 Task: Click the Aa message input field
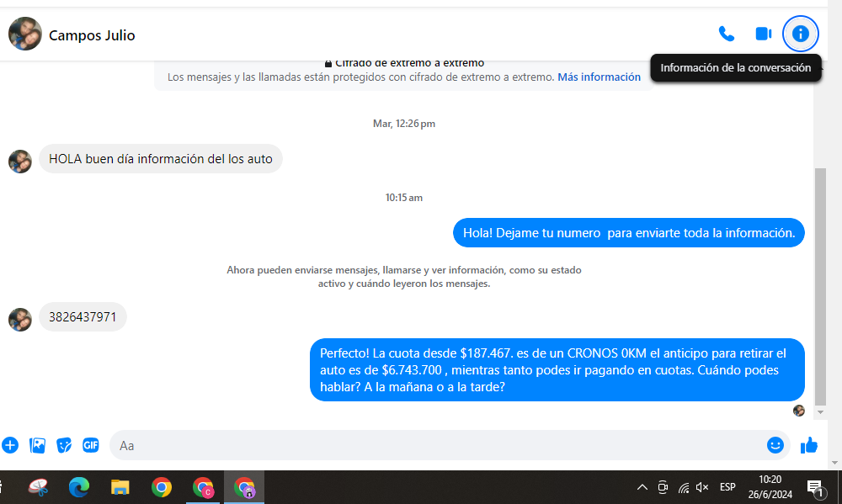421,445
